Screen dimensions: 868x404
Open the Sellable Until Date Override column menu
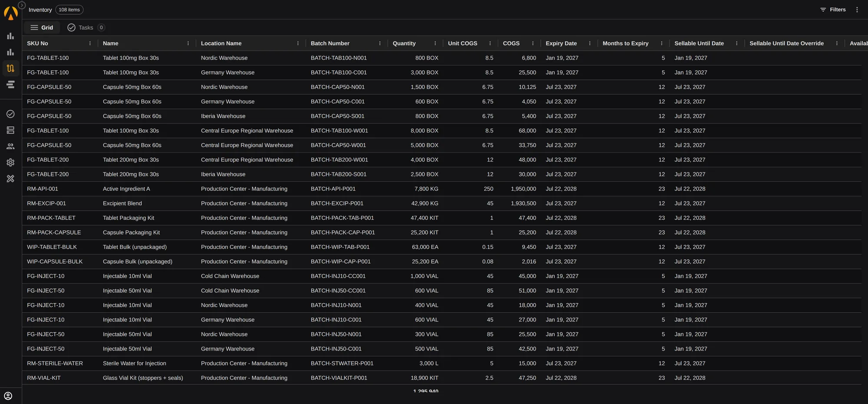(x=837, y=43)
